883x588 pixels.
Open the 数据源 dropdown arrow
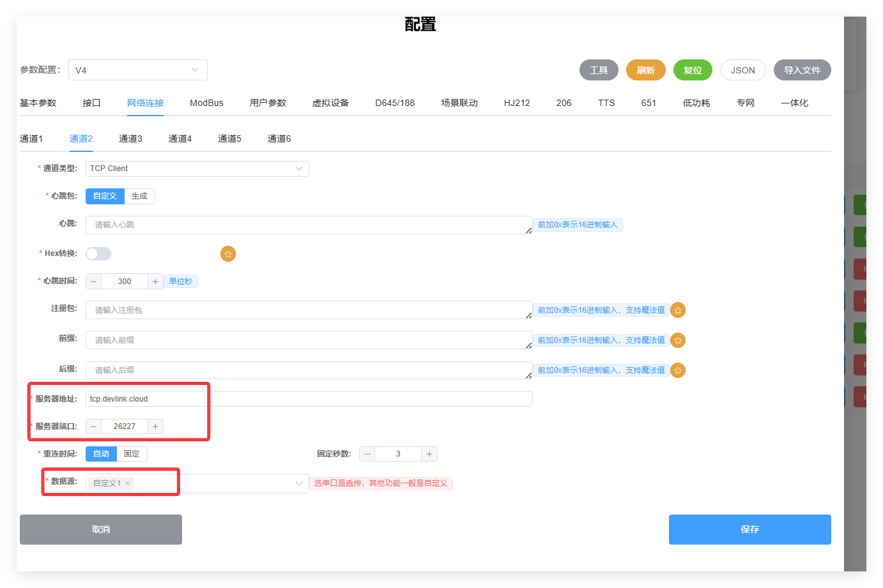pyautogui.click(x=298, y=483)
